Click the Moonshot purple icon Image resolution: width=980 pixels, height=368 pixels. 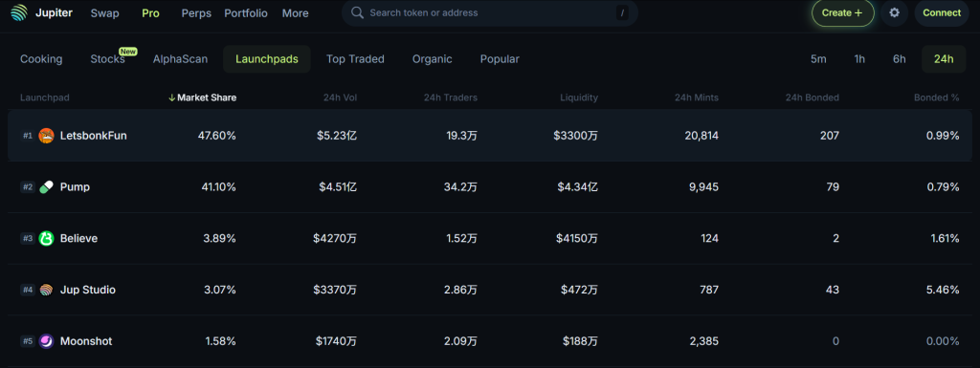click(x=46, y=341)
